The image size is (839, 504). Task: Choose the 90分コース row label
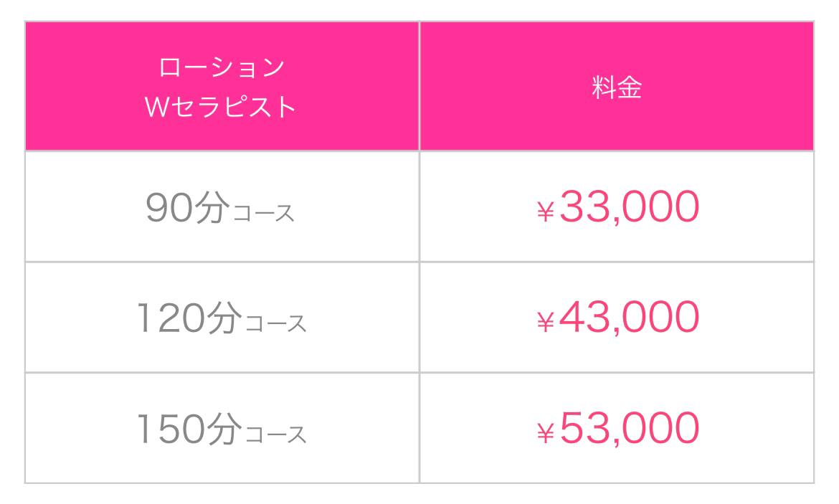(x=220, y=208)
